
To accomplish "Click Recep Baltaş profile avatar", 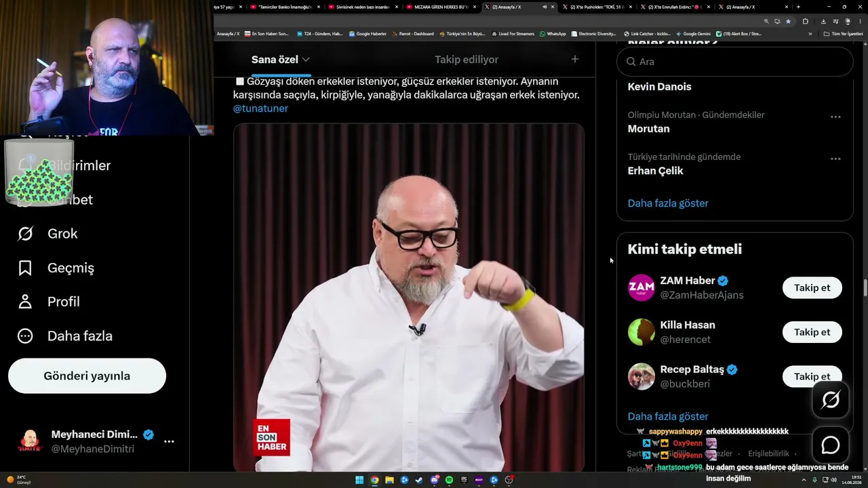I will tap(641, 377).
